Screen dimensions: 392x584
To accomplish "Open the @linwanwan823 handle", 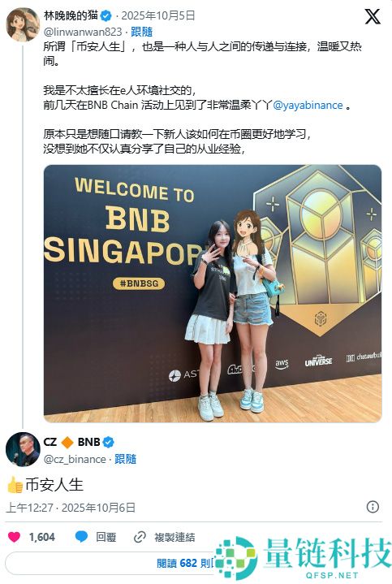I will pyautogui.click(x=83, y=32).
